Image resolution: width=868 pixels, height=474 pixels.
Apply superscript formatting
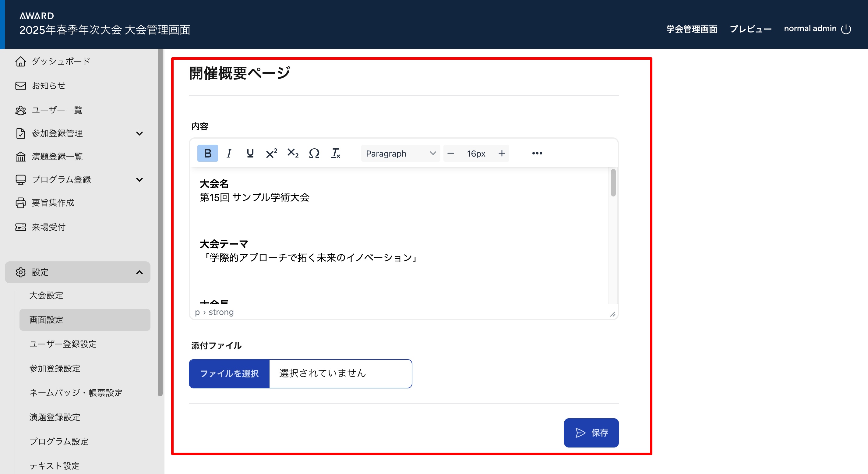(x=271, y=154)
